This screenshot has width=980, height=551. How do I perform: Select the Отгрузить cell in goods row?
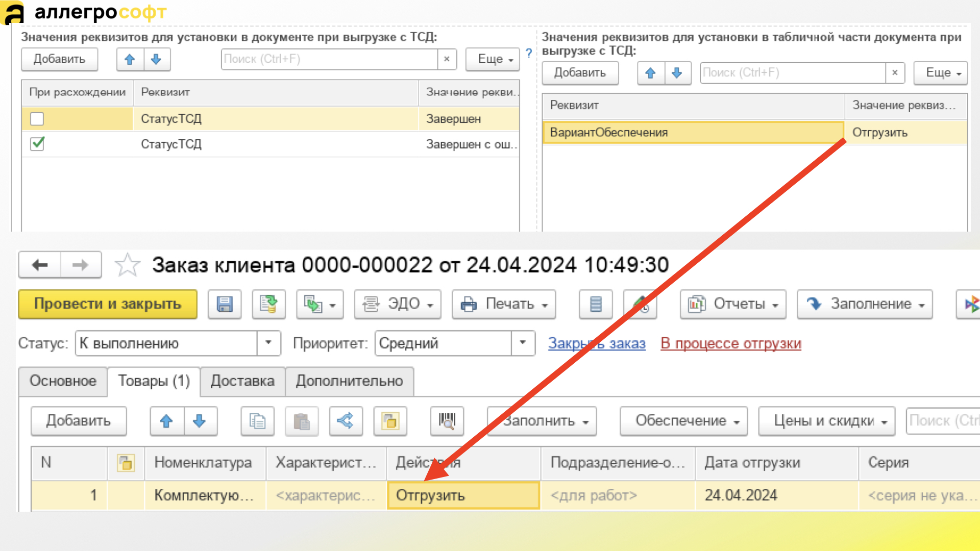[x=463, y=495]
